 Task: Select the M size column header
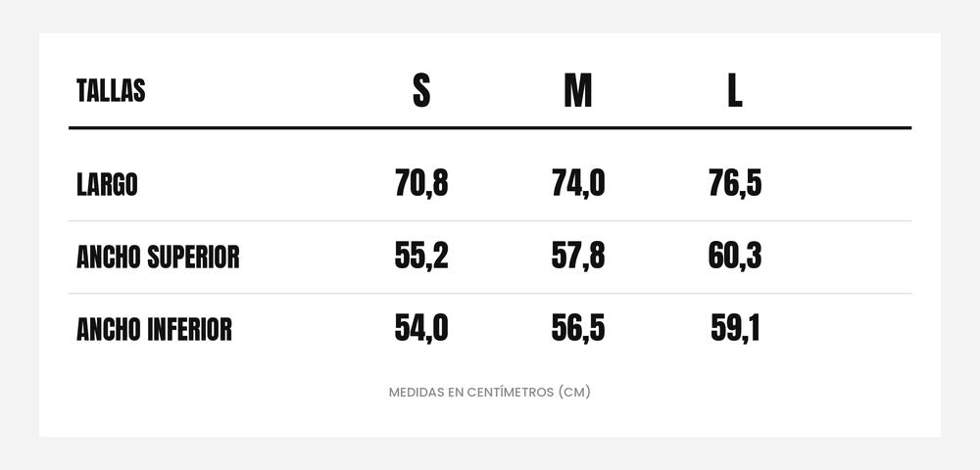pos(578,91)
